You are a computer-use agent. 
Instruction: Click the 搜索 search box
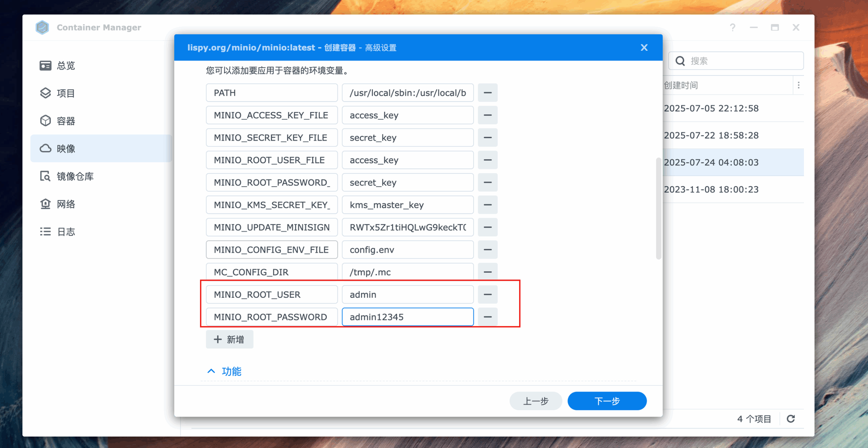tap(736, 61)
